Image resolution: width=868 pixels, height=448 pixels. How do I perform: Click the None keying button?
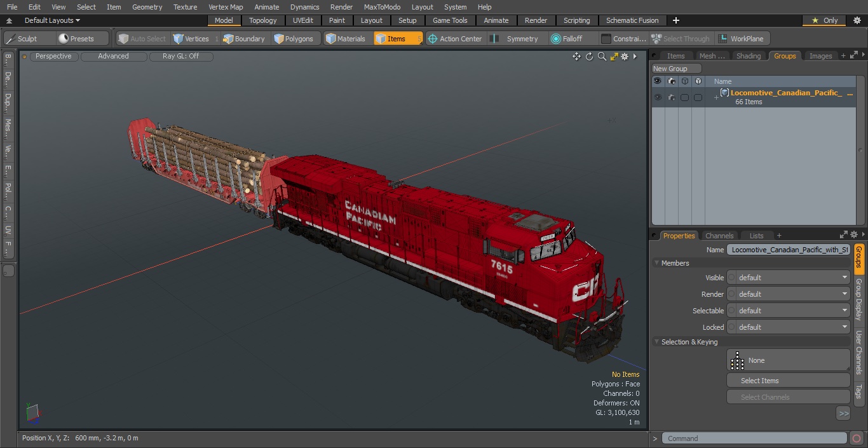[x=788, y=360]
